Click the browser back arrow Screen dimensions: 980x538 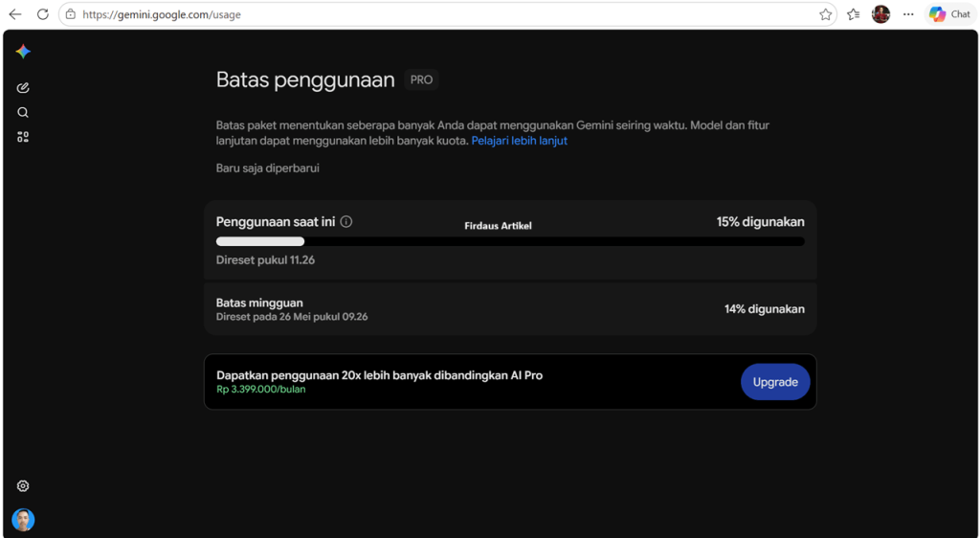(x=15, y=13)
